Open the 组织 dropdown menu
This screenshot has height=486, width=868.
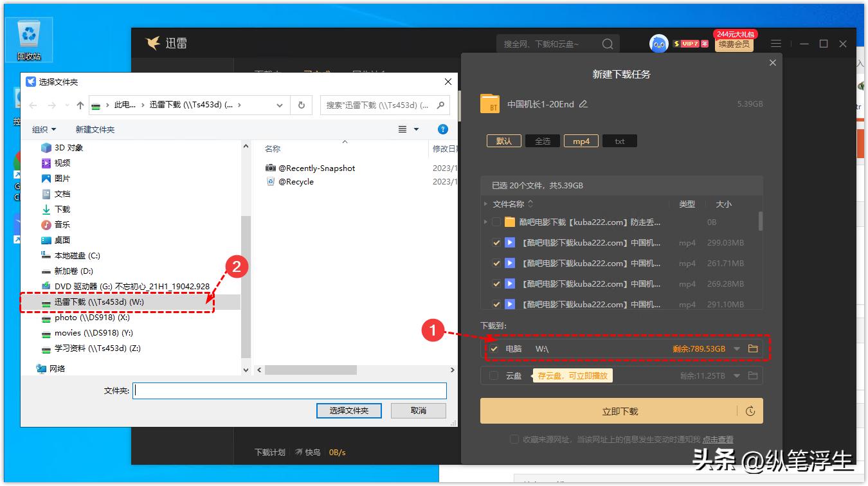click(42, 129)
